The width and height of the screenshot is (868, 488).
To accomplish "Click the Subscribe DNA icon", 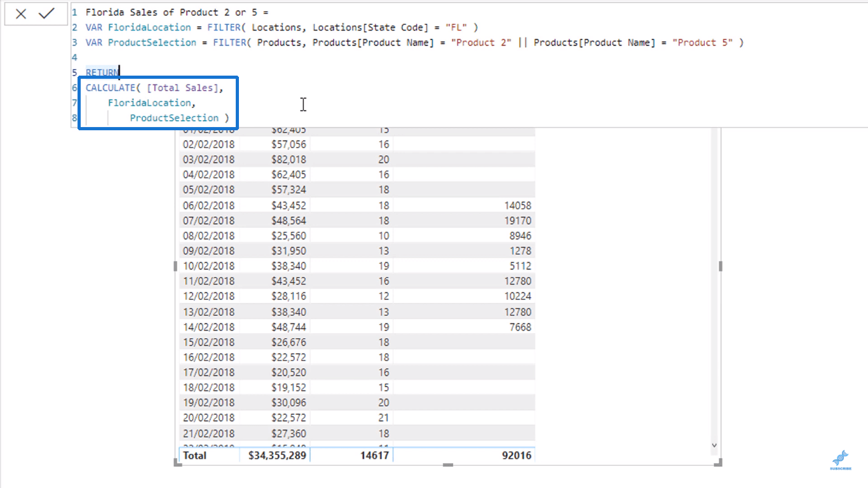I will [x=841, y=460].
